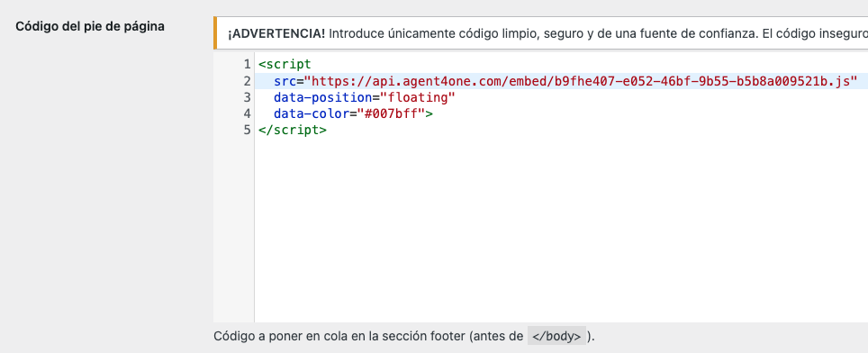Place cursor on the data-color attribute

[307, 114]
